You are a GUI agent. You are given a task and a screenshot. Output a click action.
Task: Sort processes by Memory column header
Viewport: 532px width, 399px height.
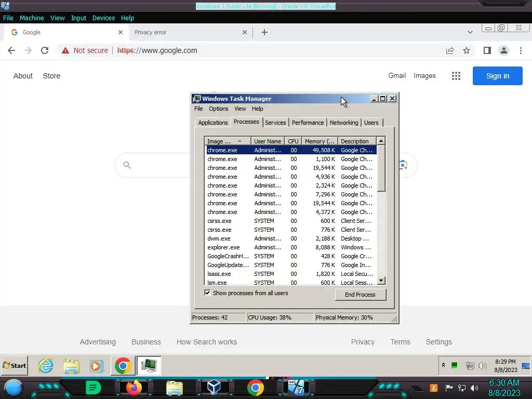click(320, 141)
